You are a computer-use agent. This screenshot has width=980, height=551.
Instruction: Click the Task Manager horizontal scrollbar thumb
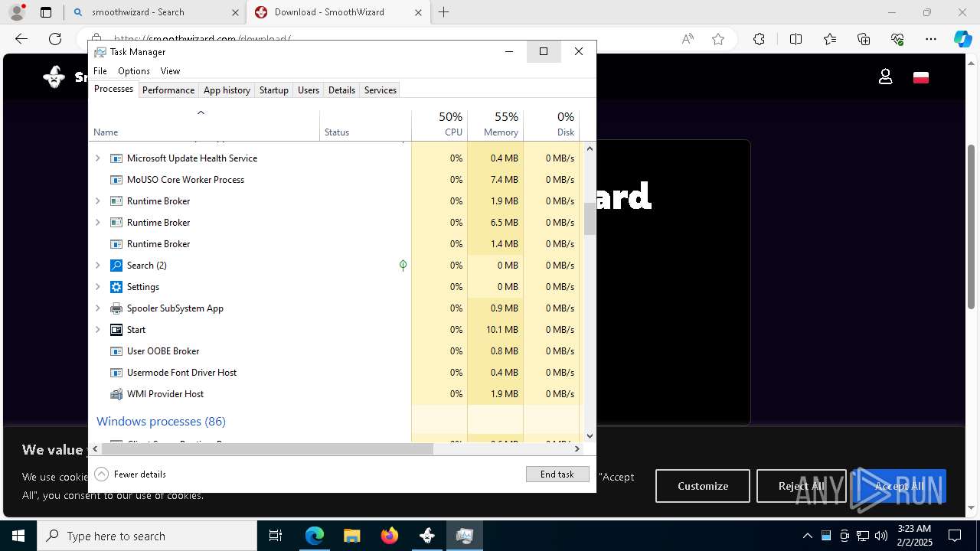(267, 448)
